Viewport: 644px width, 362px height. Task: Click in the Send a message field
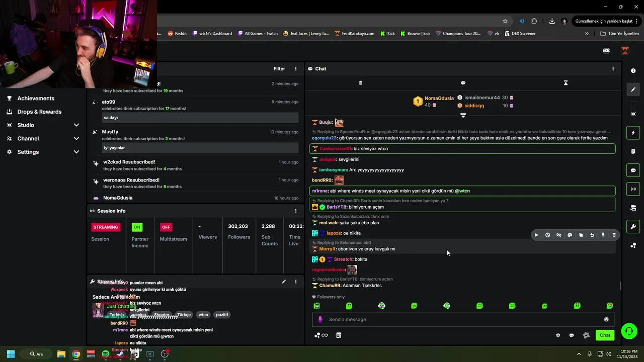tap(463, 319)
